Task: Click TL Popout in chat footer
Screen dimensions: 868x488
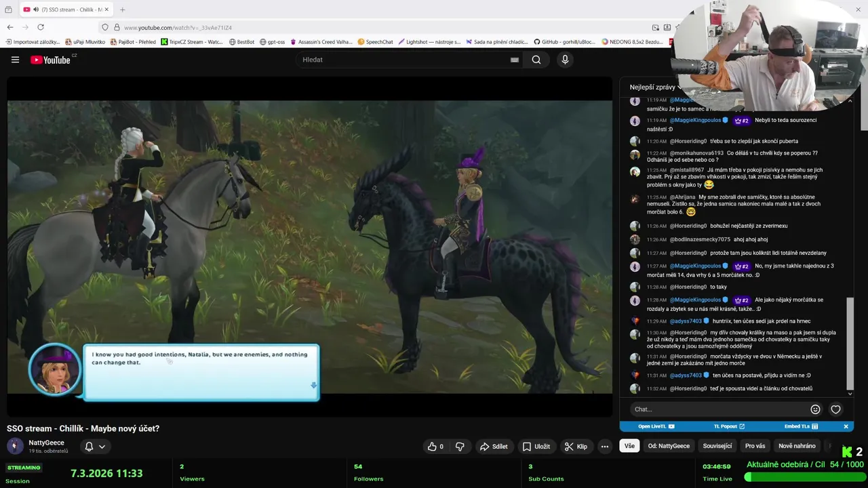Action: [x=729, y=426]
